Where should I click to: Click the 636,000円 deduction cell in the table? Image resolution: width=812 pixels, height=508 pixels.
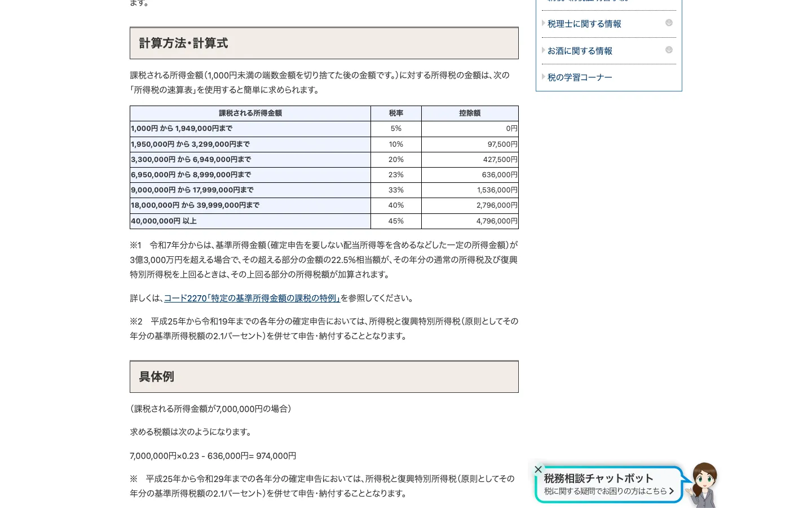[470, 175]
